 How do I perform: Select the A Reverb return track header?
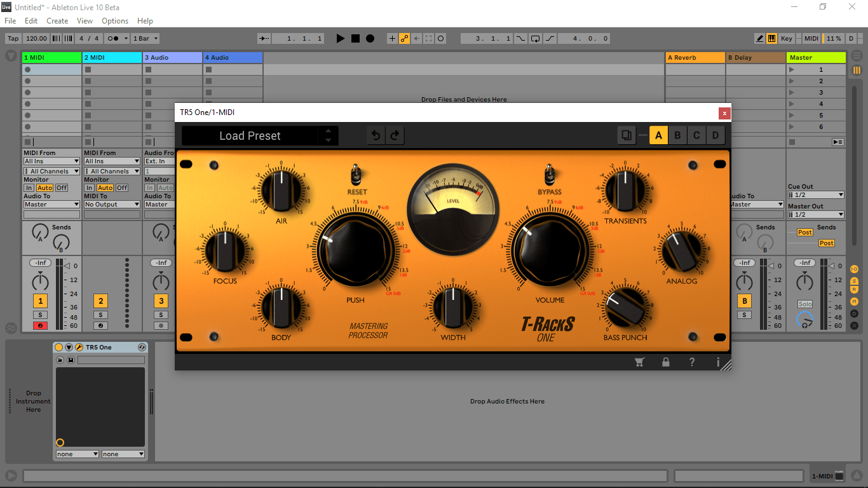pyautogui.click(x=695, y=57)
